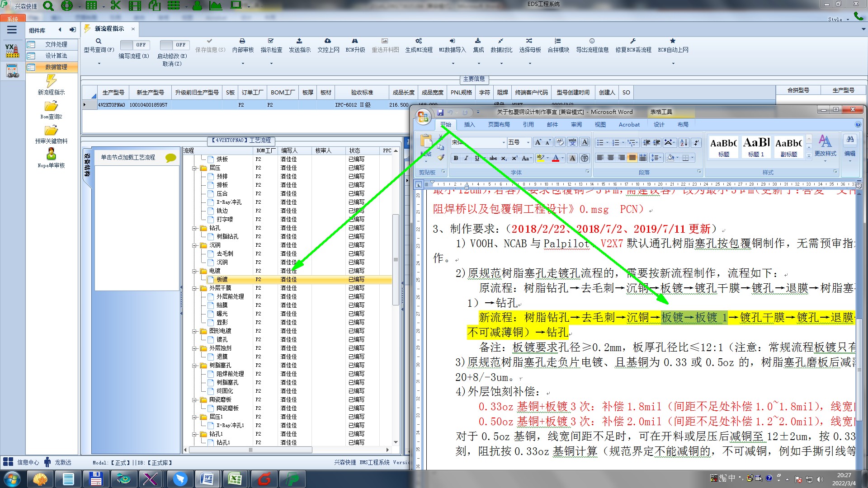Open the font size 五号 dropdown
Screen dimensions: 868x488
528,142
